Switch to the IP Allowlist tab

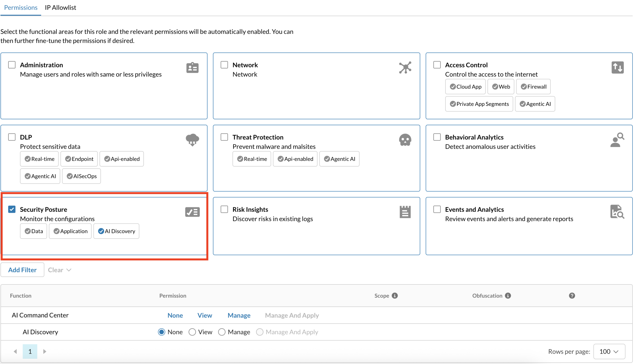[61, 7]
